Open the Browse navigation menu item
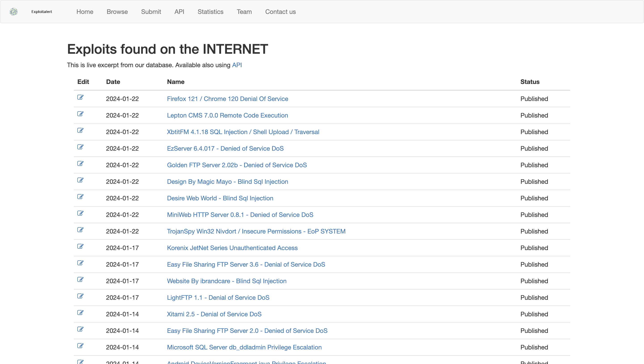 pos(117,11)
